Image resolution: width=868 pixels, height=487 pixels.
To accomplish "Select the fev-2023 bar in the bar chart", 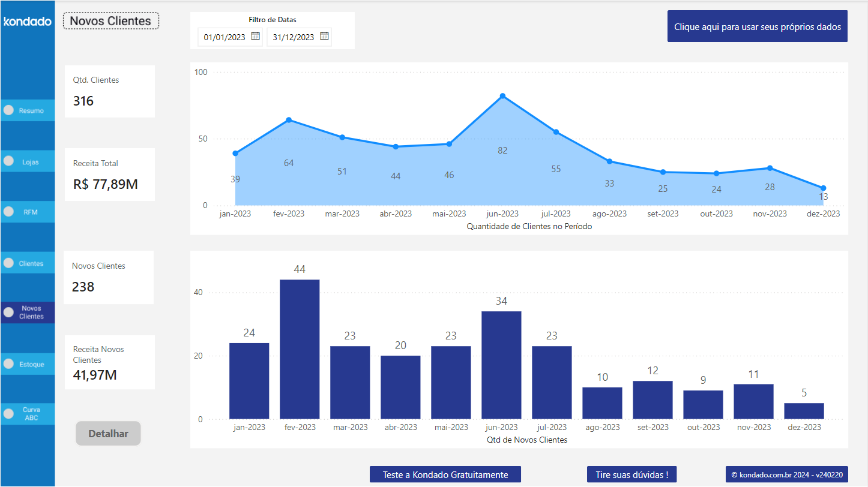I will 300,348.
